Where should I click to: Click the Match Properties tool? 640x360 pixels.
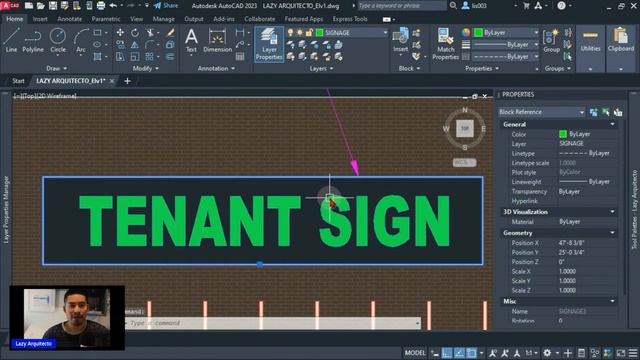pos(445,44)
